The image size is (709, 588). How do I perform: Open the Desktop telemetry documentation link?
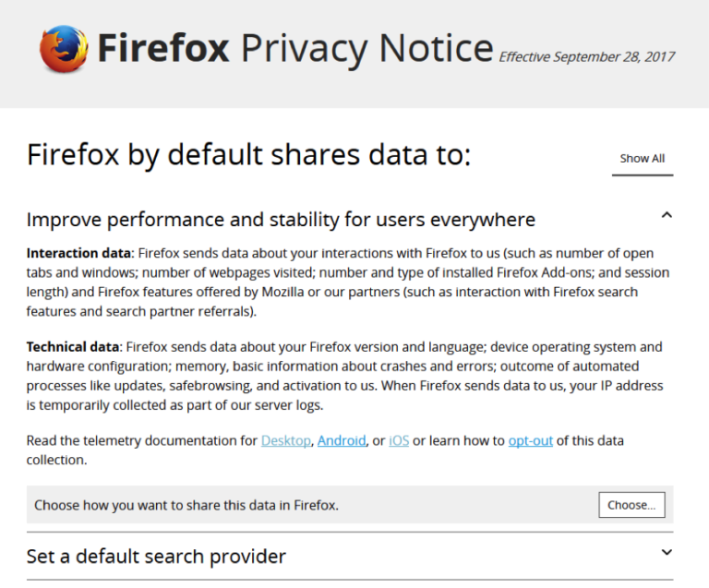click(x=285, y=440)
